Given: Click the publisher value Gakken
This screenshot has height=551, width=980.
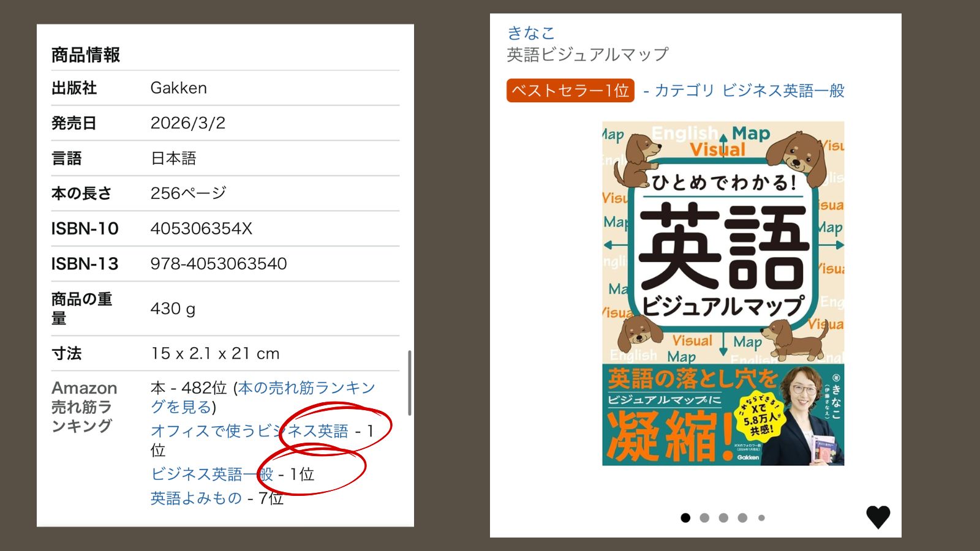Looking at the screenshot, I should tap(179, 88).
